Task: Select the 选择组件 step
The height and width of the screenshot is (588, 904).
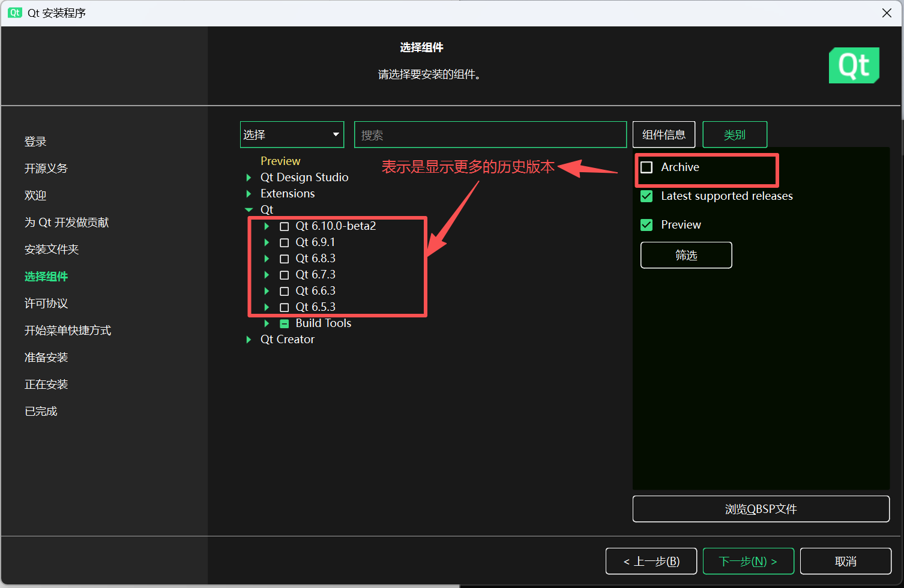Action: [x=46, y=277]
